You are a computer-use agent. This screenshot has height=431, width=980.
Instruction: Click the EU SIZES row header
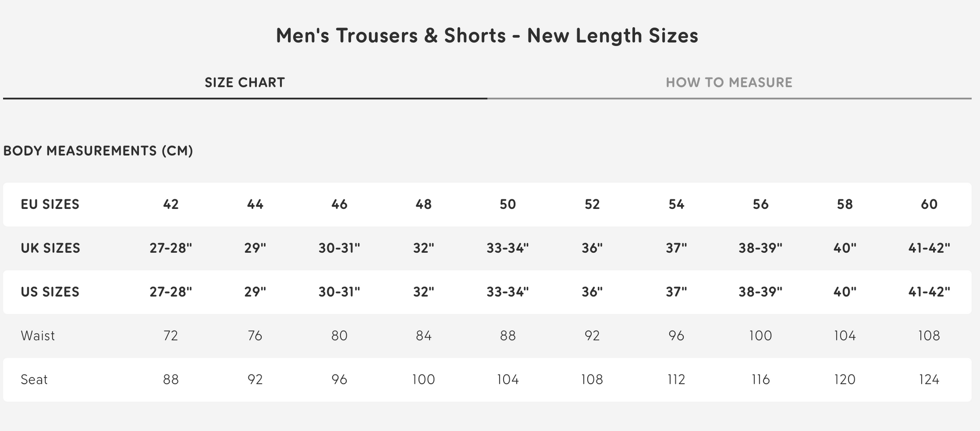point(49,204)
